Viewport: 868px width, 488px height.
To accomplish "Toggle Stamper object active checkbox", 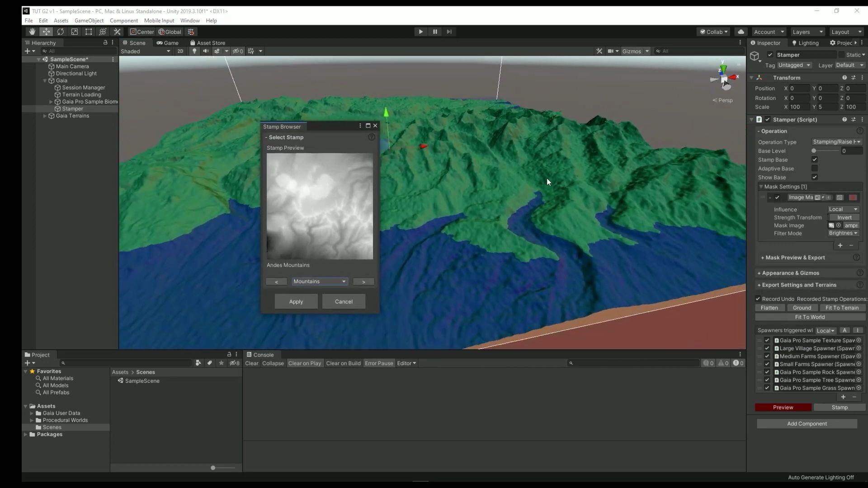I will [770, 55].
